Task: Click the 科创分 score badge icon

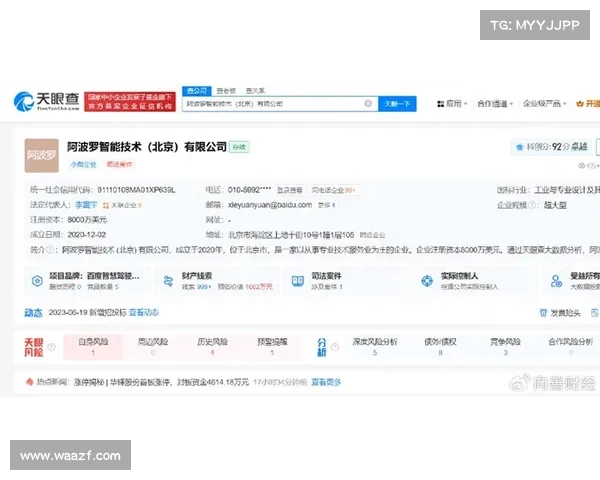Action: point(517,146)
